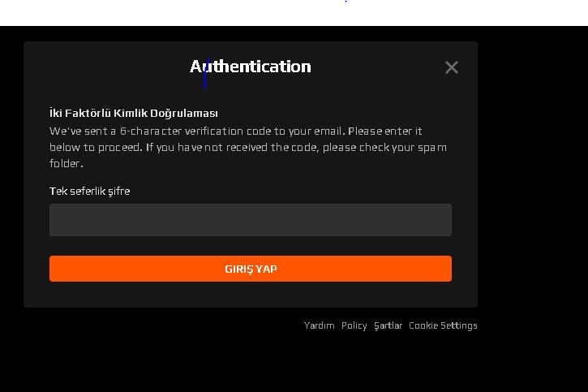This screenshot has width=588, height=392.
Task: Open Cookie Settings in the footer
Action: coord(443,325)
